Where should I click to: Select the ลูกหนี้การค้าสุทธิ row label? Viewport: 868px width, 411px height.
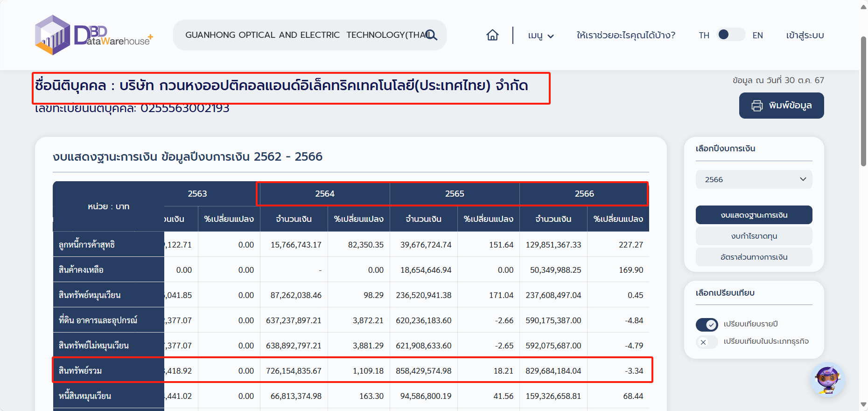coord(109,244)
